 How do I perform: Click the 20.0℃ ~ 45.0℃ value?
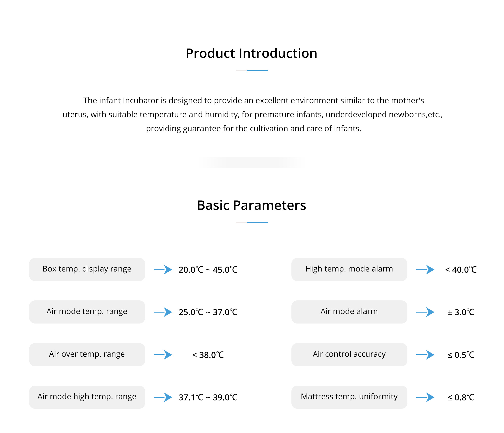pyautogui.click(x=208, y=270)
